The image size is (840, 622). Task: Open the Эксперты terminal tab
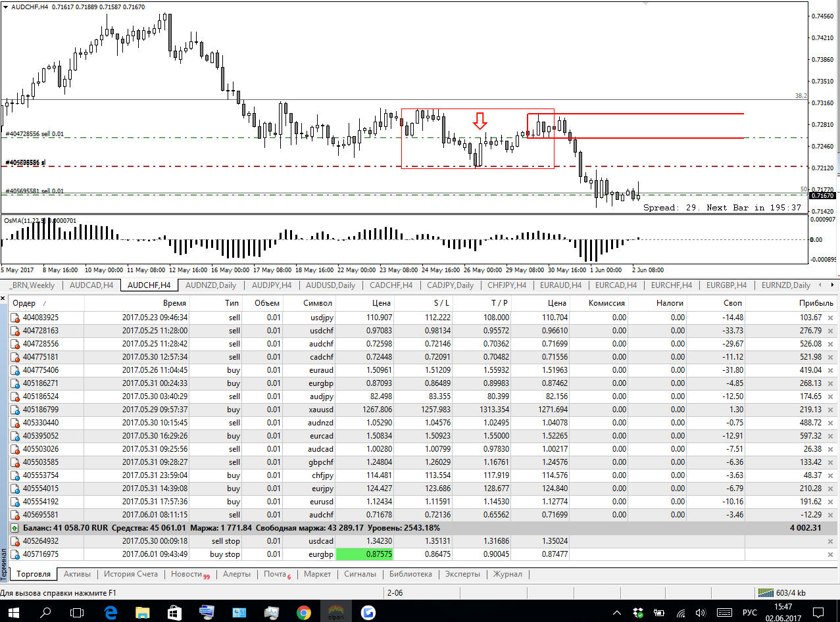click(x=462, y=574)
